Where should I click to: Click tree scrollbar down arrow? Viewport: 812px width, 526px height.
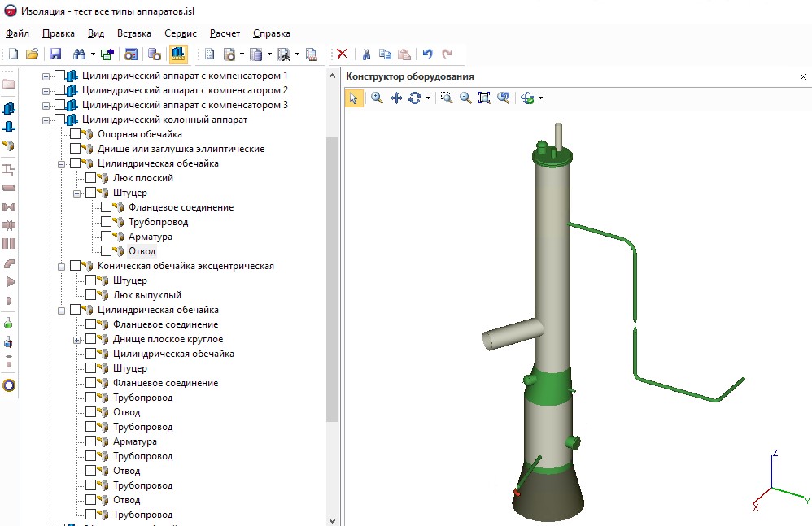pos(333,520)
